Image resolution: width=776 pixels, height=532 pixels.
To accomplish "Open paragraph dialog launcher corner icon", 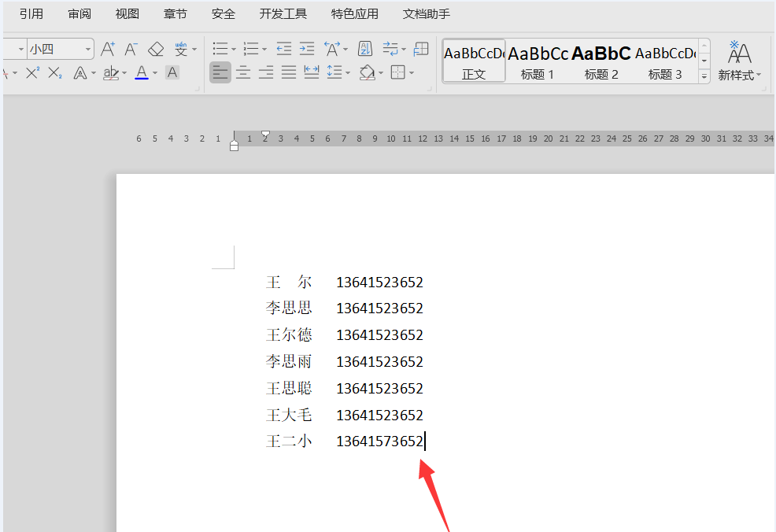I will [x=429, y=89].
